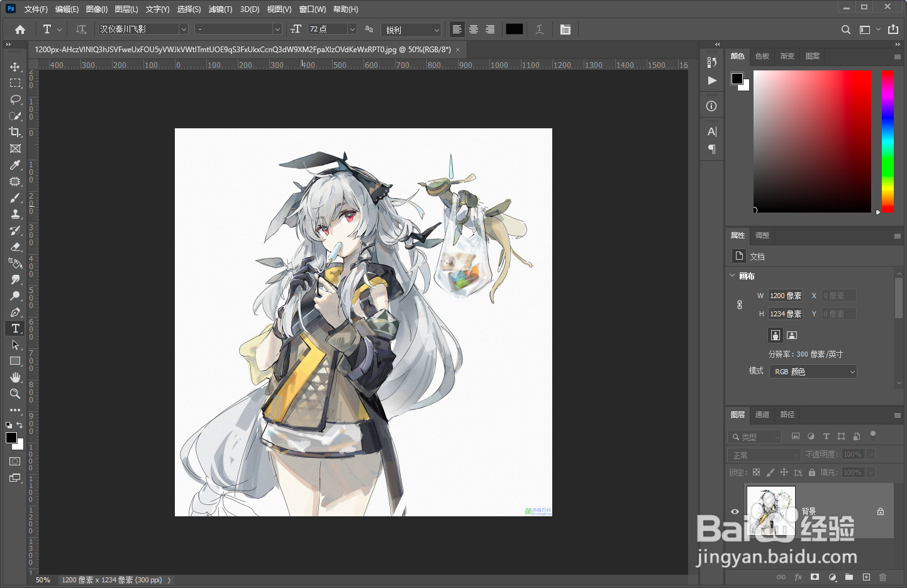
Task: Select the Rectangular Marquee tool
Action: pos(15,83)
